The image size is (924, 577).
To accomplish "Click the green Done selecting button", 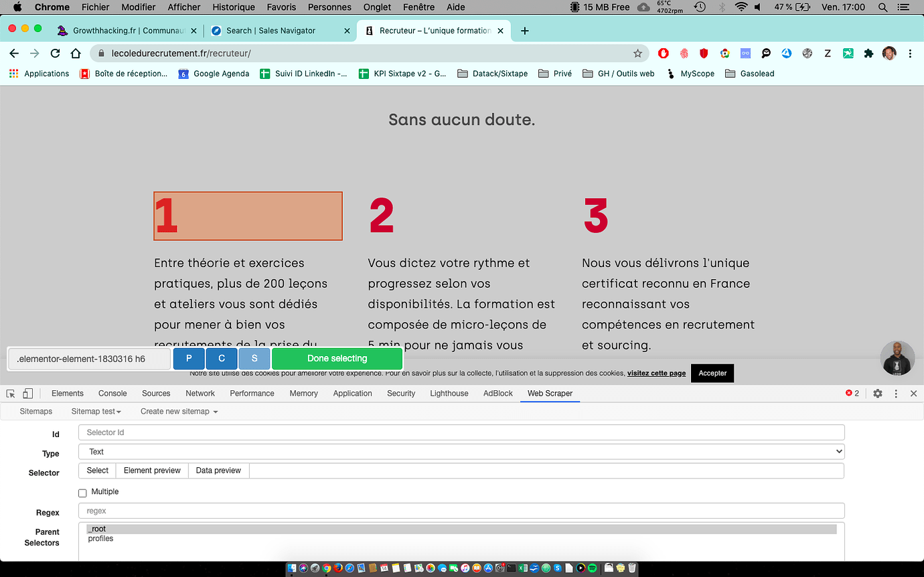I will tap(337, 359).
